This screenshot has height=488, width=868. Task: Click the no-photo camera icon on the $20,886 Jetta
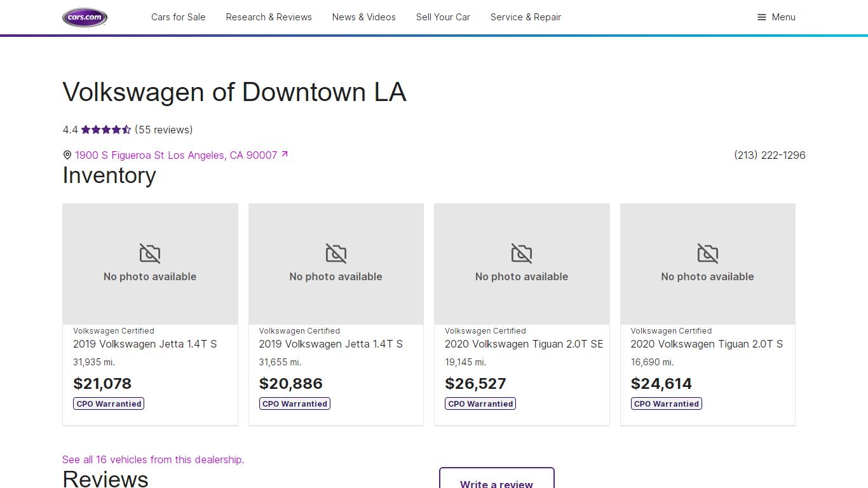[336, 254]
